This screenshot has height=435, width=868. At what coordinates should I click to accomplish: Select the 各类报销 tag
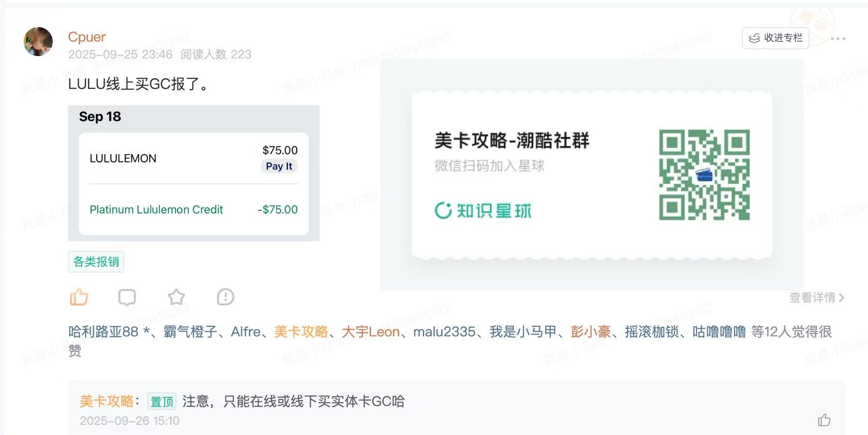[96, 262]
